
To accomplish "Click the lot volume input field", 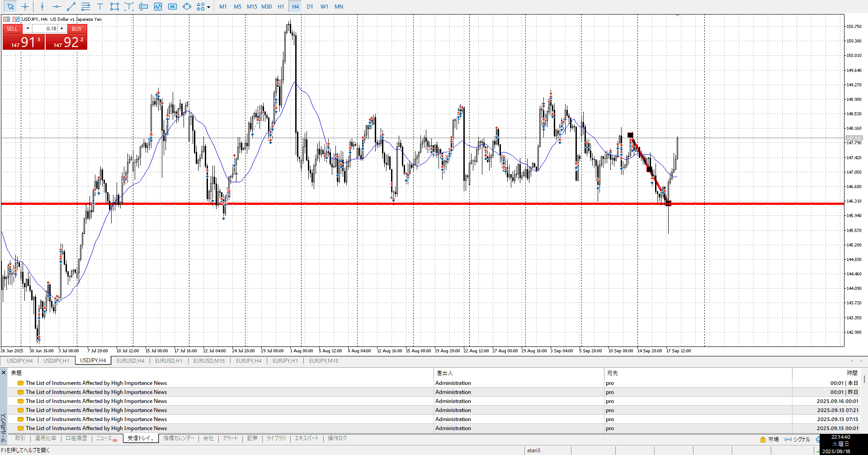I will coord(45,28).
